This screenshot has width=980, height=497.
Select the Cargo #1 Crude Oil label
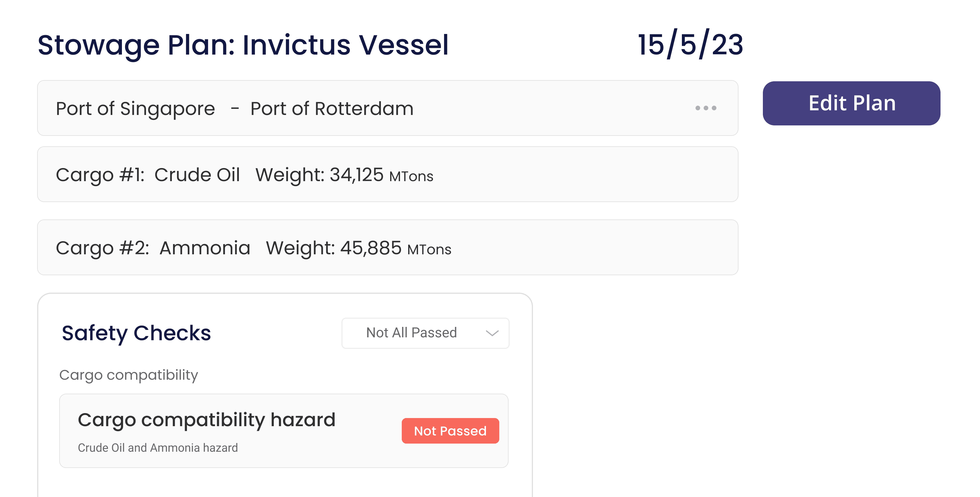click(x=147, y=175)
